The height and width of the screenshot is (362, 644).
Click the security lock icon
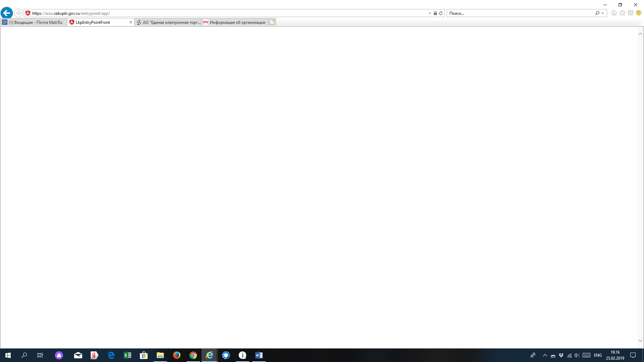[x=435, y=13]
